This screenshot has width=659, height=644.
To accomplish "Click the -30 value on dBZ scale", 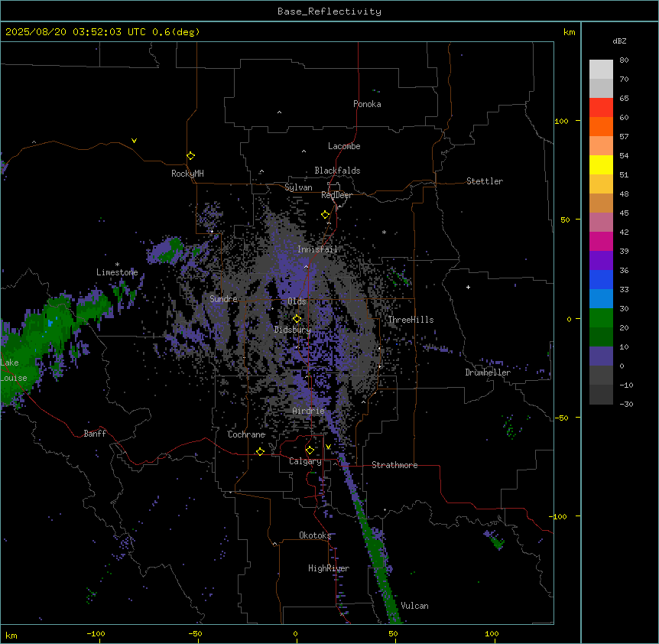I will click(x=626, y=405).
